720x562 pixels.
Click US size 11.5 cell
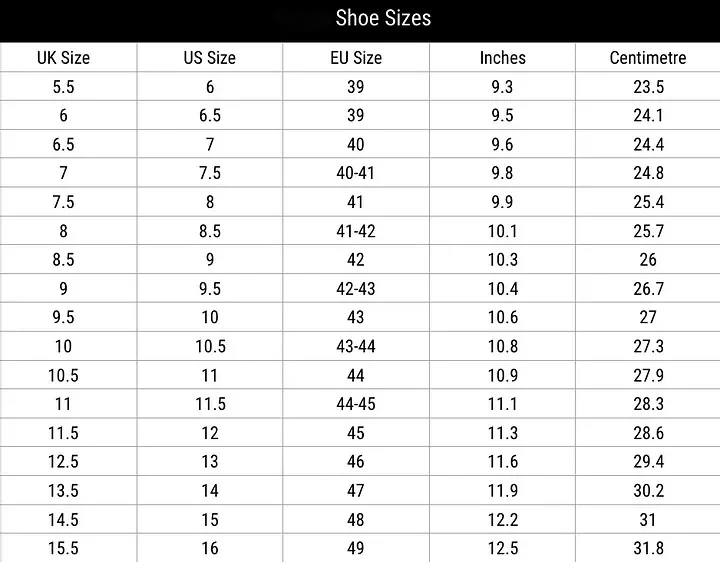coord(210,404)
